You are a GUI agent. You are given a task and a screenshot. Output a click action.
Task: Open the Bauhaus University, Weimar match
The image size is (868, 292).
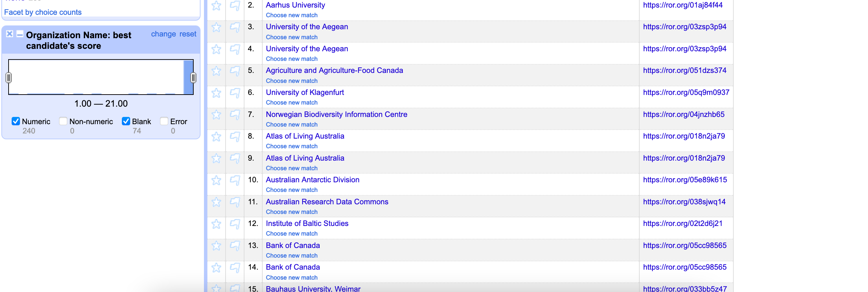point(313,289)
